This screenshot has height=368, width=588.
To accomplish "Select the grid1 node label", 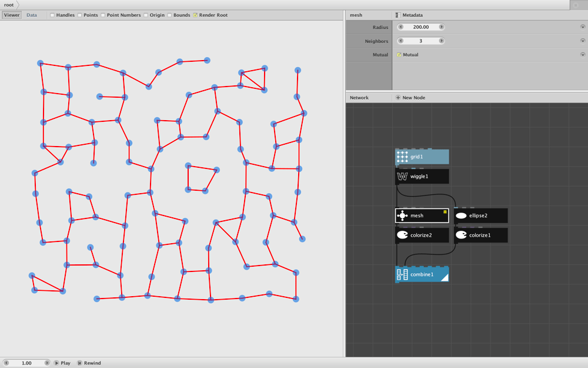I will pyautogui.click(x=417, y=157).
